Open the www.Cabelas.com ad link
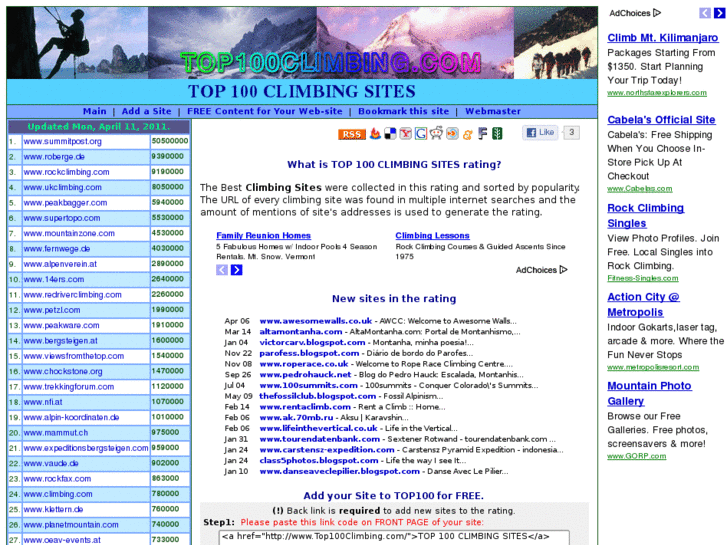727x545 pixels. [x=640, y=189]
